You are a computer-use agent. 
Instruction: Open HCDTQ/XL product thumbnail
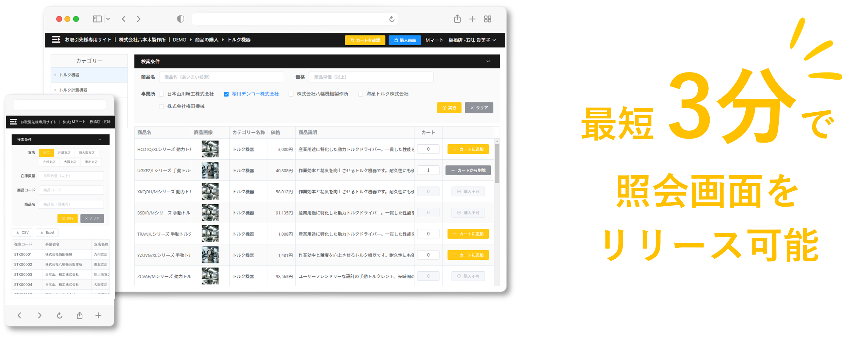click(210, 149)
